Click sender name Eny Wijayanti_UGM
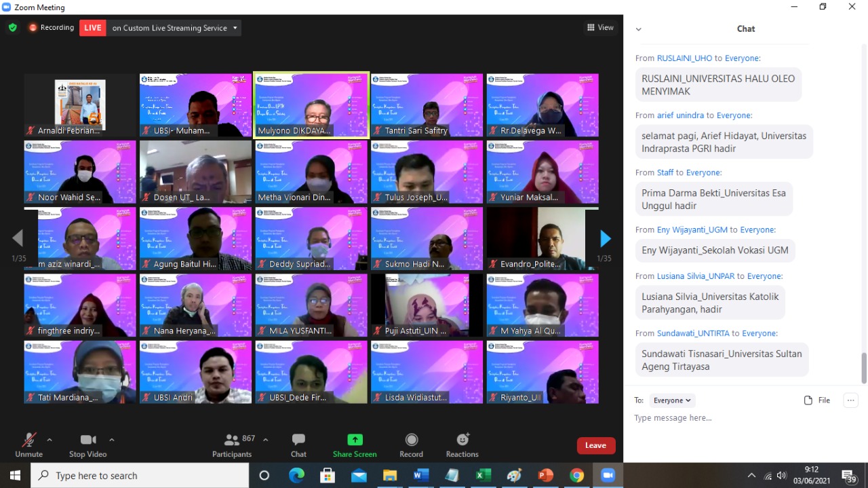 (692, 230)
